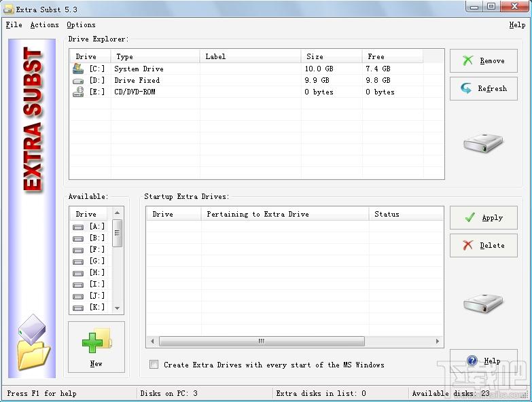This screenshot has height=402, width=532.
Task: Click the blue question mark Help icon
Action: [472, 361]
